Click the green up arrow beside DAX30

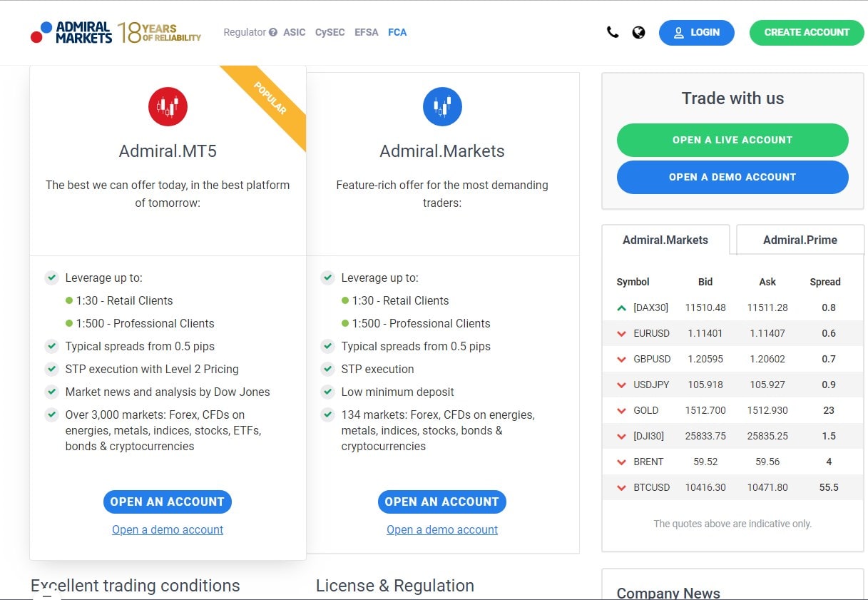[x=621, y=308]
